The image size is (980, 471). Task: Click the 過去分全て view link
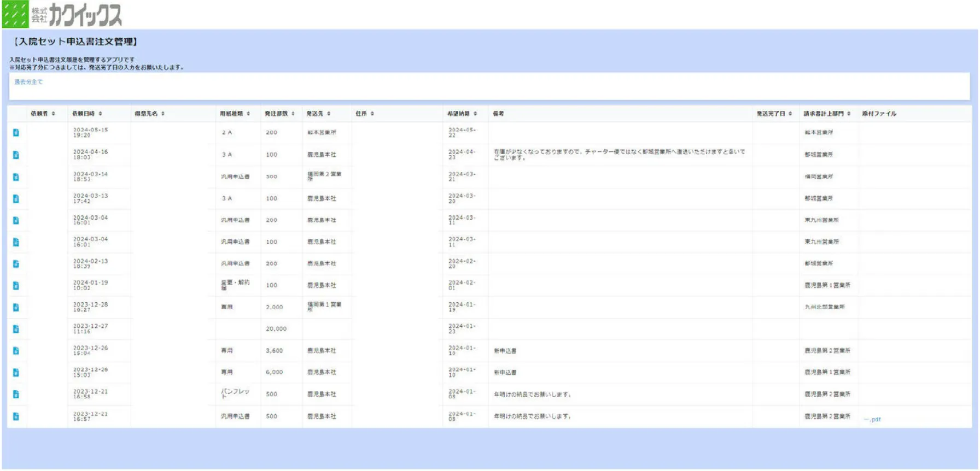28,82
